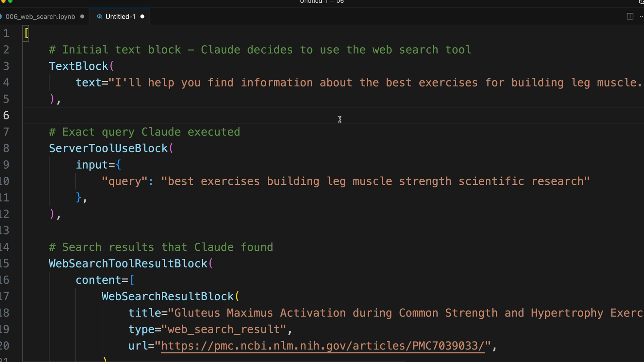
Task: Open the pmc.ncbi.nlm.nih.gov article URL
Action: [x=323, y=346]
